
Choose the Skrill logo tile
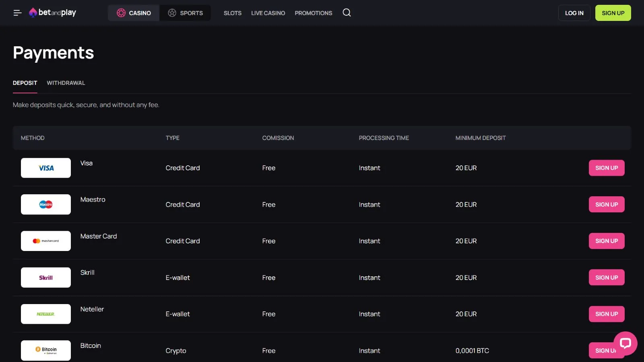[x=46, y=278]
